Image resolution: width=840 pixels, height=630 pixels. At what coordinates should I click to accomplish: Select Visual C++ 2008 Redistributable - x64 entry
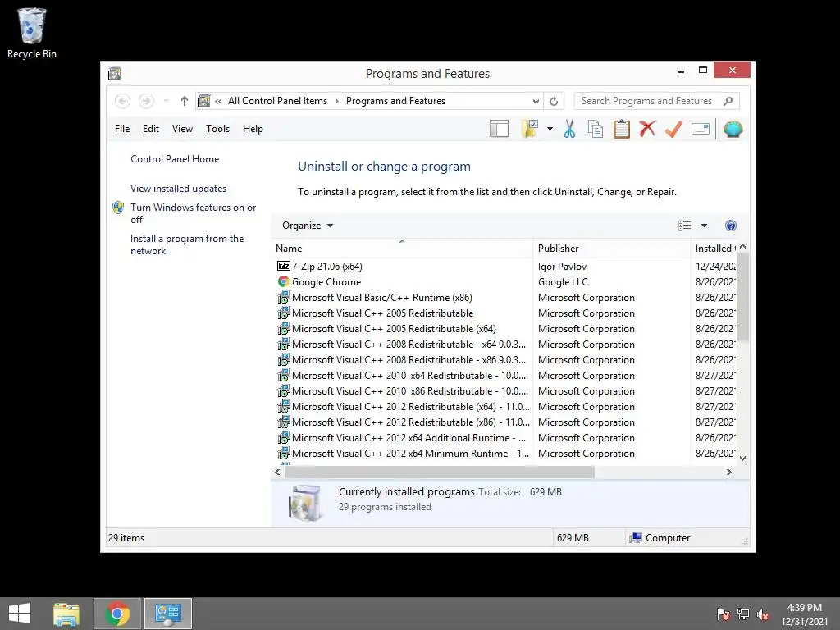point(409,344)
